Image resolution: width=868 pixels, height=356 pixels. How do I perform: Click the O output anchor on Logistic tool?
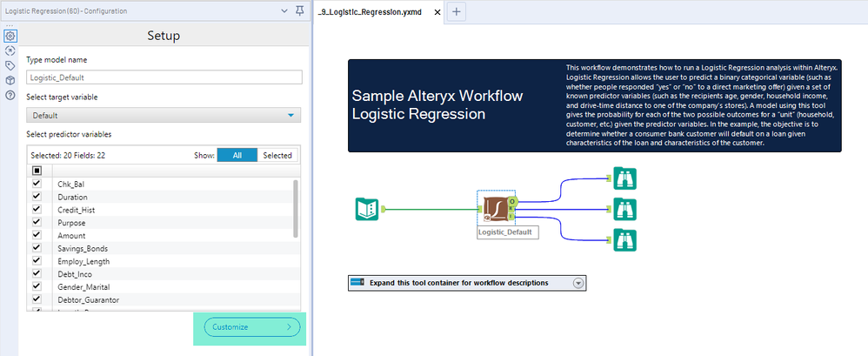(x=512, y=201)
